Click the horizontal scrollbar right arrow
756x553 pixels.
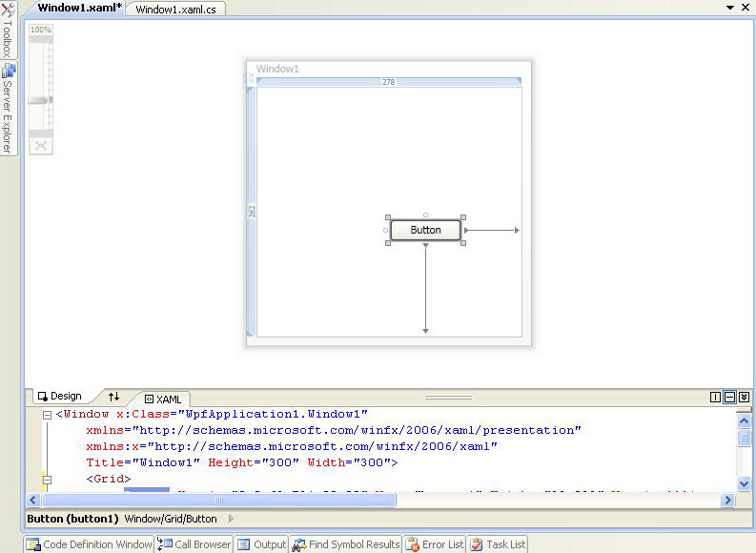[x=727, y=501]
